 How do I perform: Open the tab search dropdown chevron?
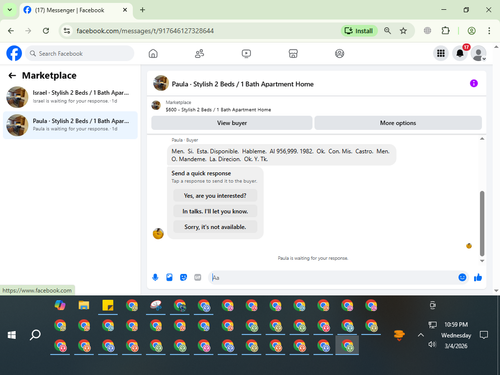click(10, 10)
